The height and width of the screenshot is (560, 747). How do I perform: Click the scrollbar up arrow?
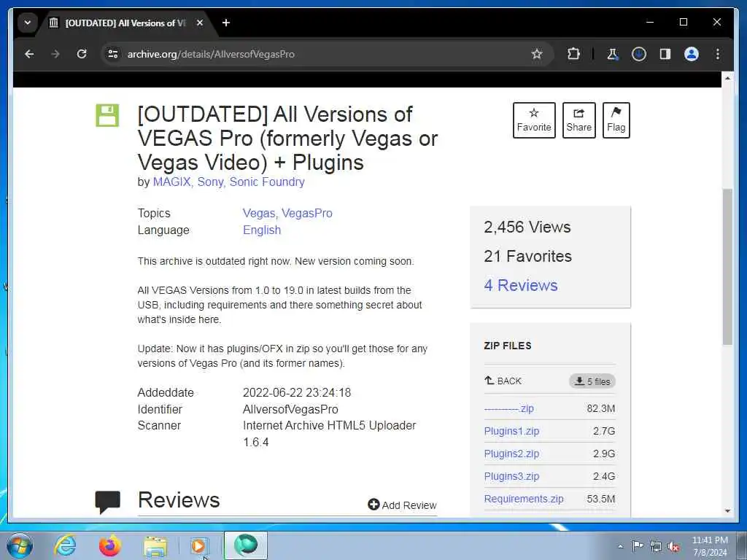coord(727,78)
